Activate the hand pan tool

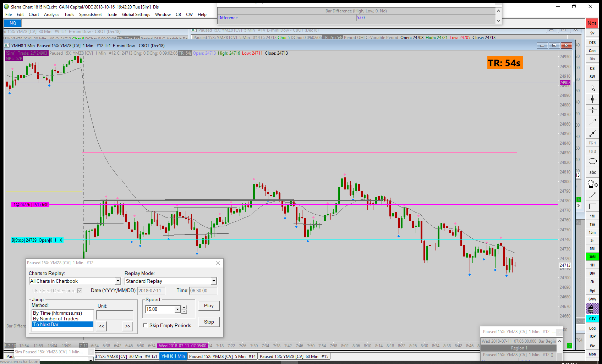coord(592,184)
